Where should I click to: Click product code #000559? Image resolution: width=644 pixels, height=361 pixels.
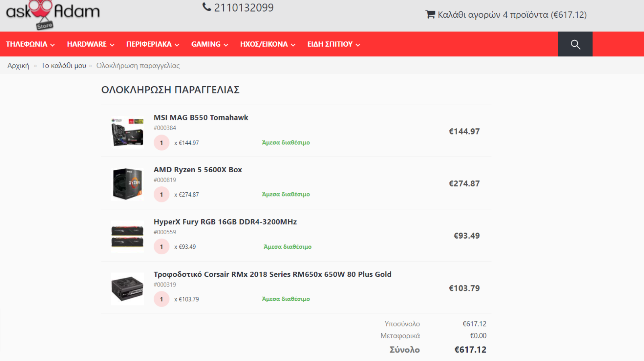(165, 232)
